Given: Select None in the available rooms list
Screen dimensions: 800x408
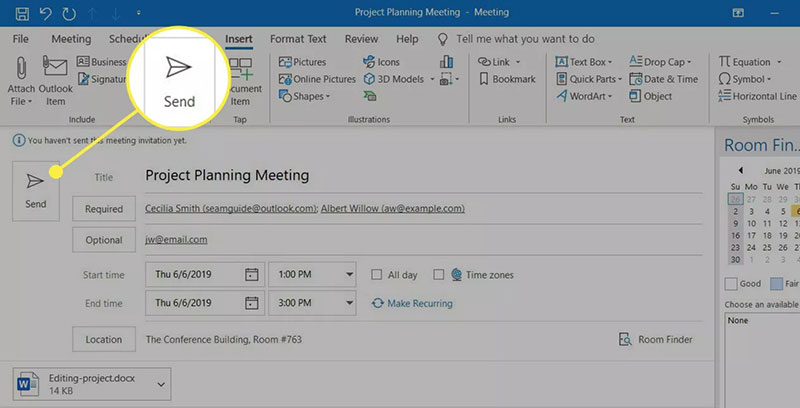Looking at the screenshot, I should pos(738,321).
